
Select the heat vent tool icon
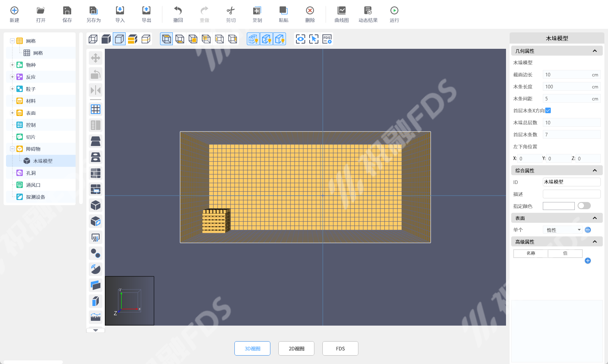[96, 237]
